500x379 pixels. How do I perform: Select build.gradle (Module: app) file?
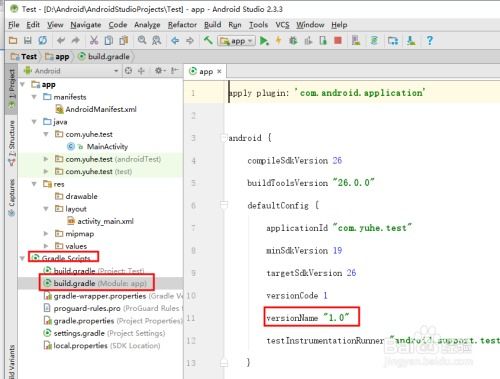point(95,283)
